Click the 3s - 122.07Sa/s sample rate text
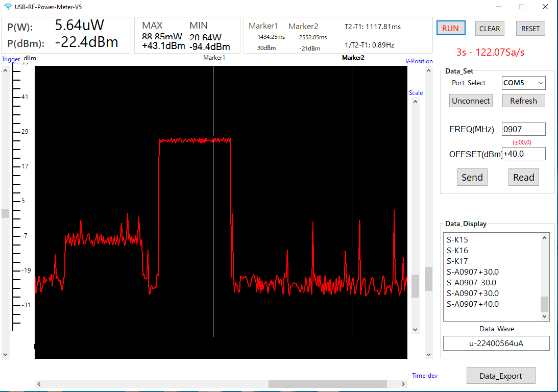 coord(491,52)
